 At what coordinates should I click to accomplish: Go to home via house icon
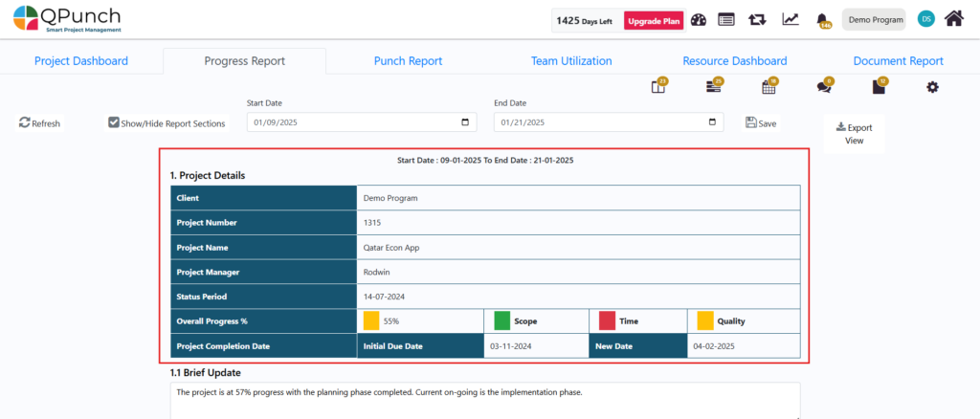[x=953, y=19]
